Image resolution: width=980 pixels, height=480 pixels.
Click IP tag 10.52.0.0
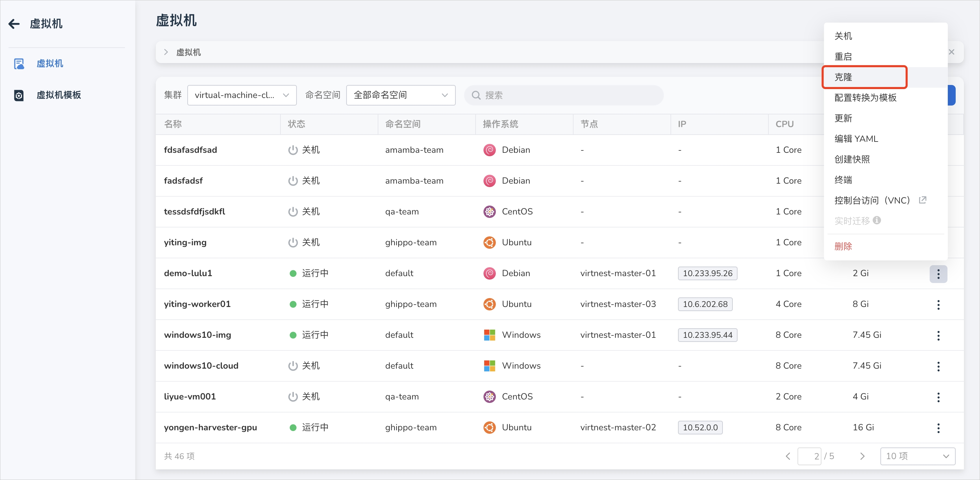pyautogui.click(x=700, y=428)
